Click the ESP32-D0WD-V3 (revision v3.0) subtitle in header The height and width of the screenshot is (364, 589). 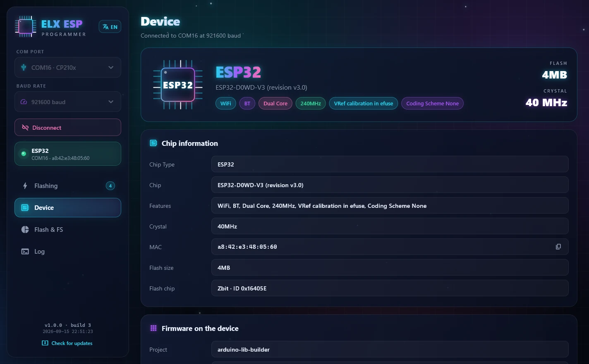coord(261,88)
